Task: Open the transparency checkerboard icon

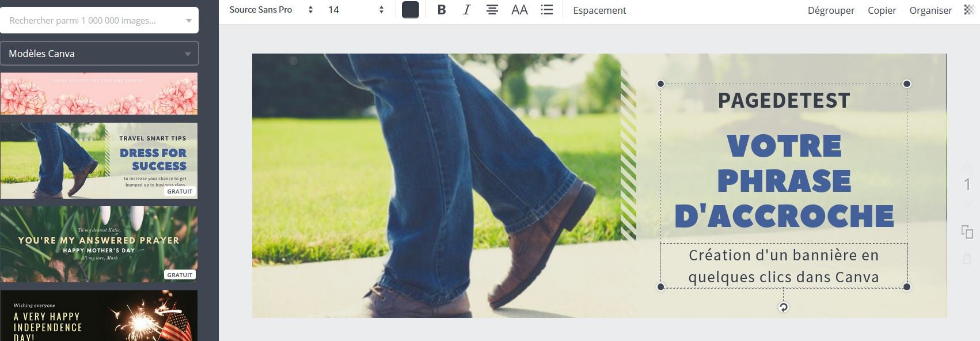Action: [969, 10]
